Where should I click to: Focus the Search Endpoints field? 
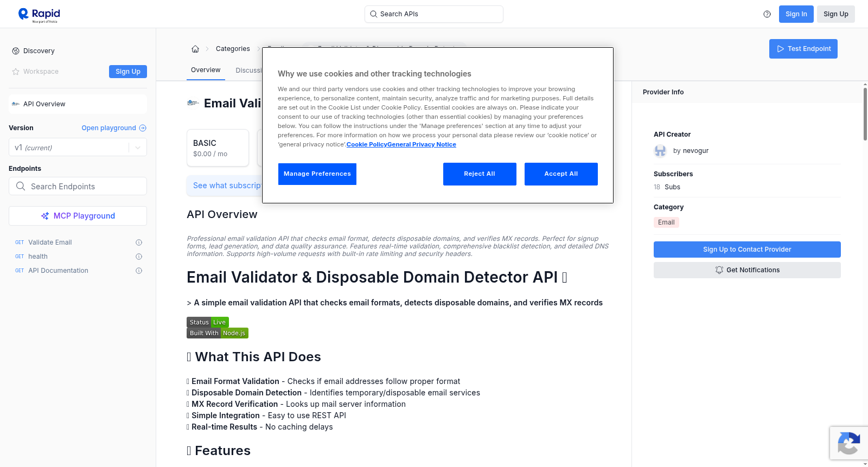click(78, 186)
